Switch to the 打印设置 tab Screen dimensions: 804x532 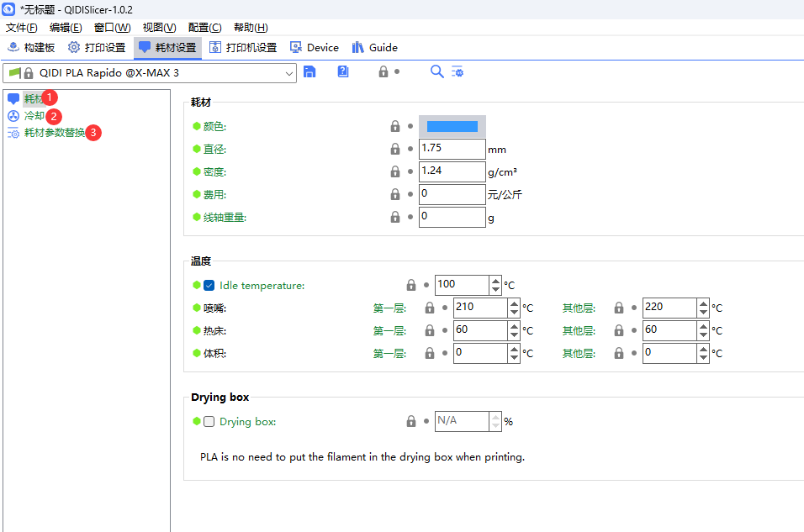(97, 48)
